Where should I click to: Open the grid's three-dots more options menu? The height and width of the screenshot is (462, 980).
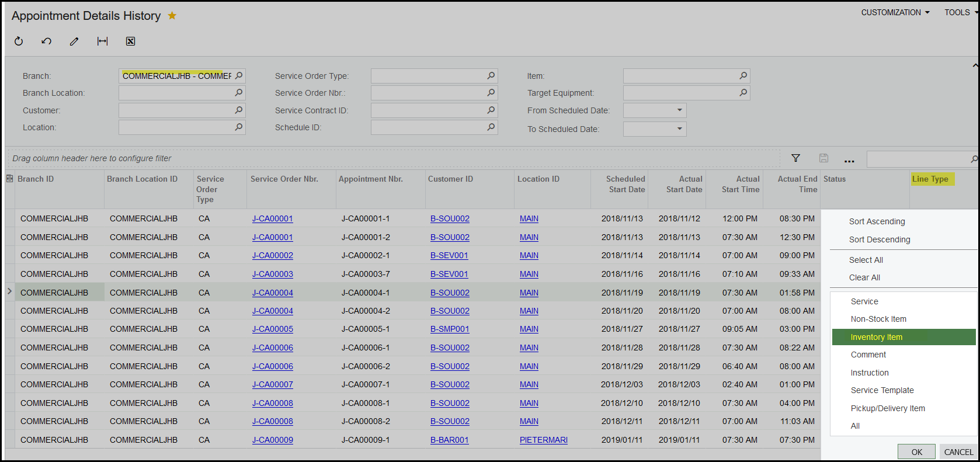[x=849, y=159]
